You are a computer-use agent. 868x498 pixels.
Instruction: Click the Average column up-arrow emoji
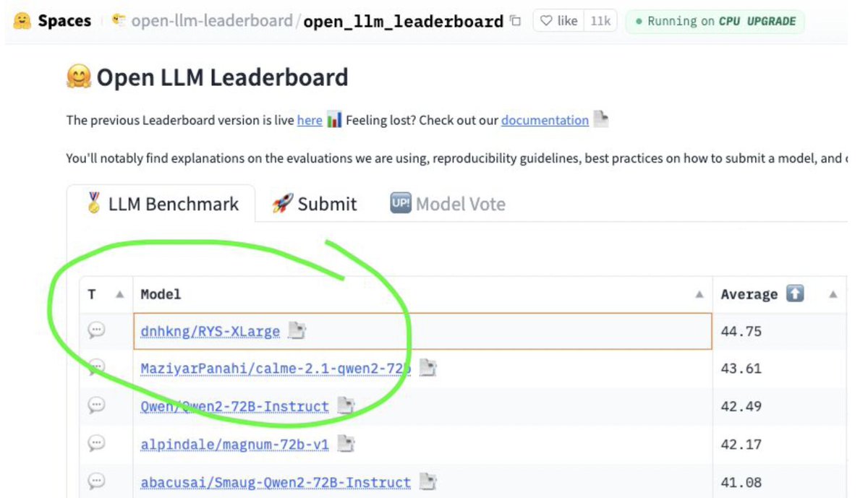coord(795,294)
